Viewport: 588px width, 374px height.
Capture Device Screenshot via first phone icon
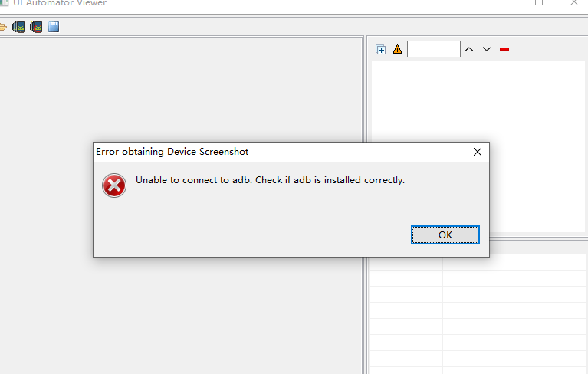pos(18,27)
